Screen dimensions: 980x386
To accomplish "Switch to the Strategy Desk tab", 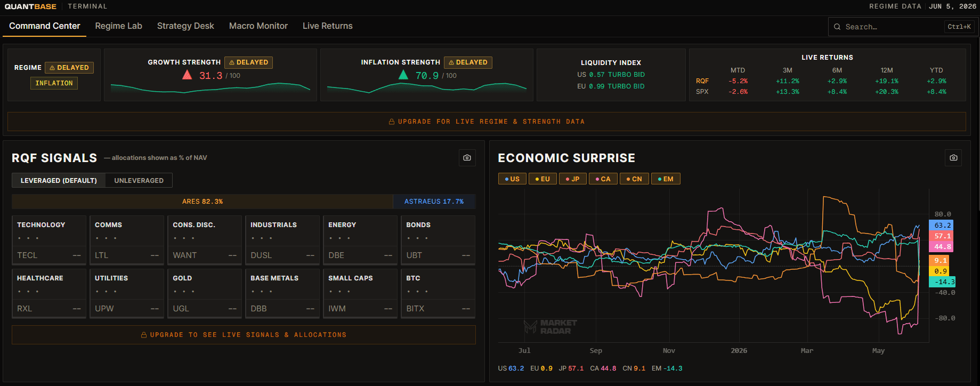I will coord(185,26).
